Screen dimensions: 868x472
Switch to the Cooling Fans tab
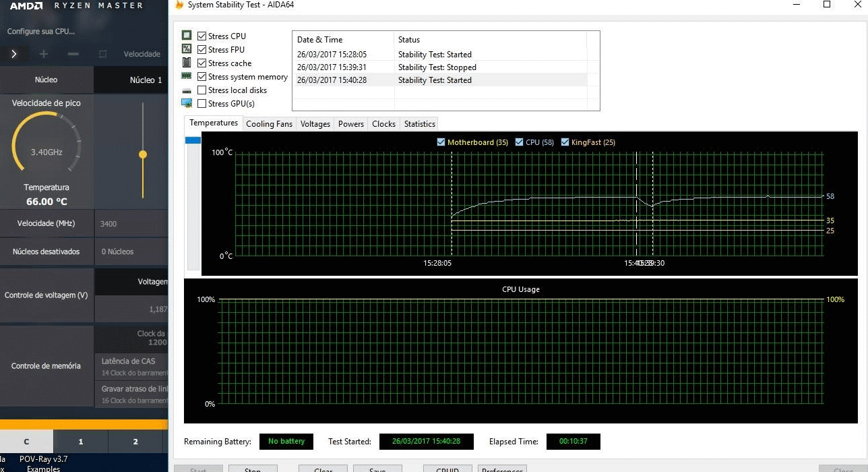270,124
